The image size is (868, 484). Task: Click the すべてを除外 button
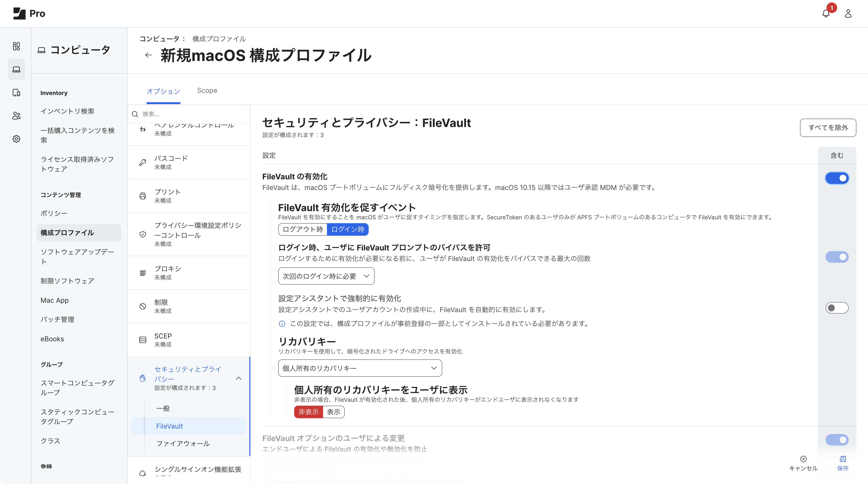pos(827,128)
